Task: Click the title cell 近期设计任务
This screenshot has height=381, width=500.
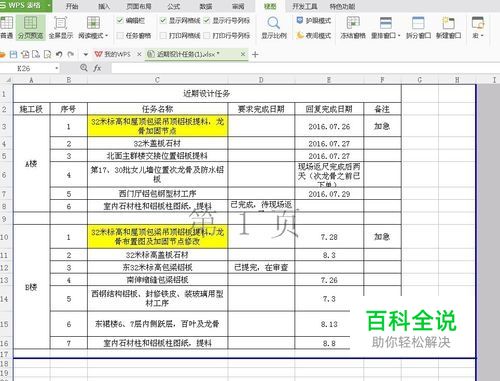Action: point(207,94)
